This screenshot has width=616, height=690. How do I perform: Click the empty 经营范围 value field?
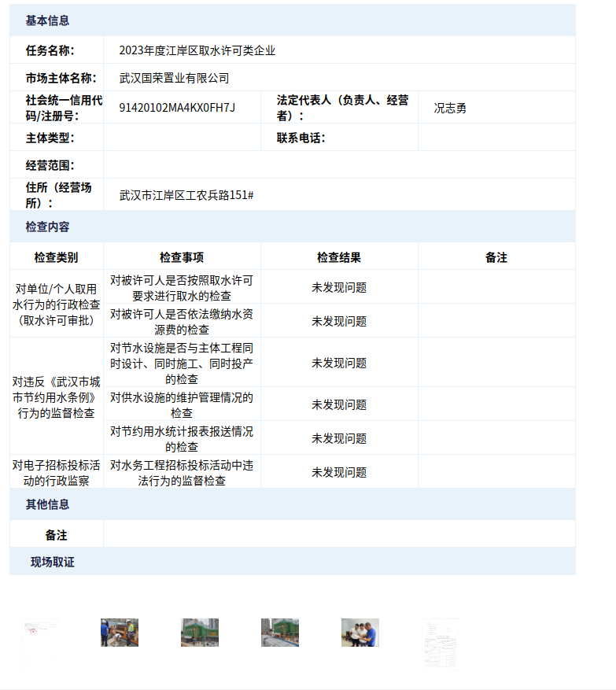coord(338,165)
